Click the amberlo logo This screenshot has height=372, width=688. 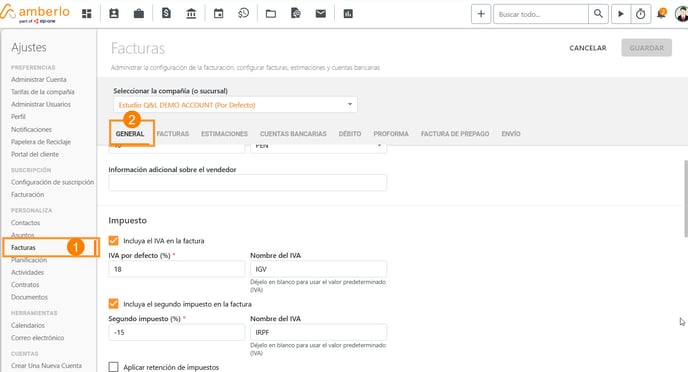tap(35, 13)
